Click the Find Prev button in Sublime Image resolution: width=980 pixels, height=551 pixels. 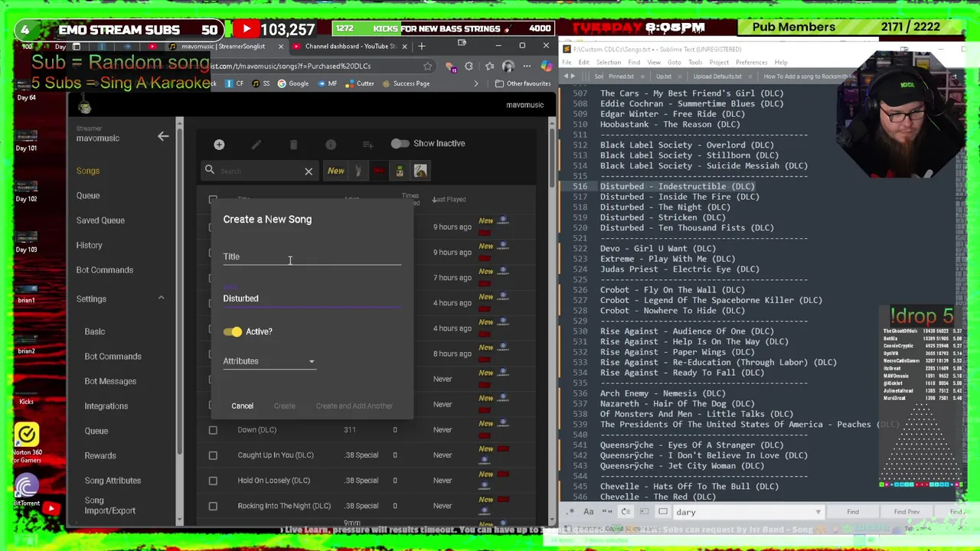coord(906,512)
